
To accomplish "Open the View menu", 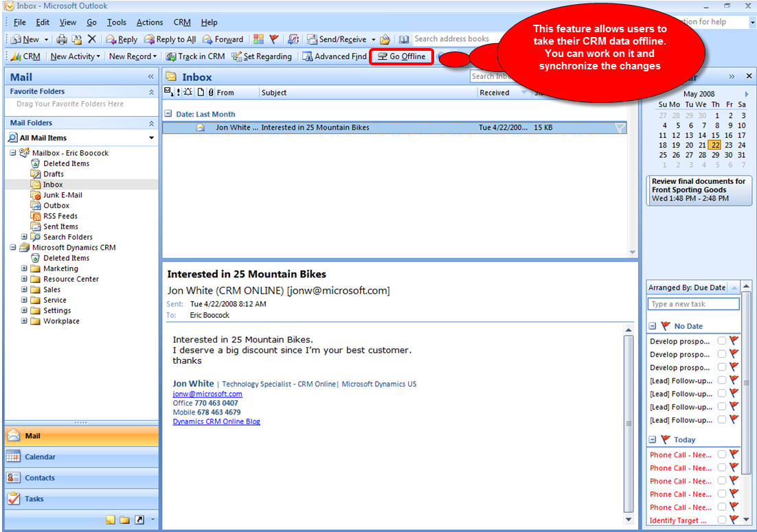I will (67, 22).
